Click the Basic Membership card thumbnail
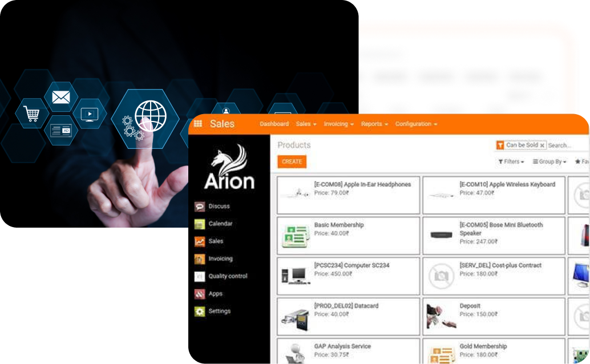 click(296, 236)
